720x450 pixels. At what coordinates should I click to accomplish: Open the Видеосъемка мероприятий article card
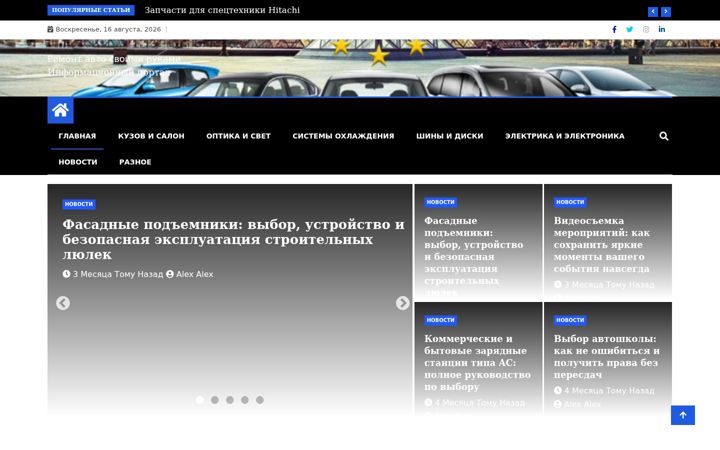click(x=602, y=245)
